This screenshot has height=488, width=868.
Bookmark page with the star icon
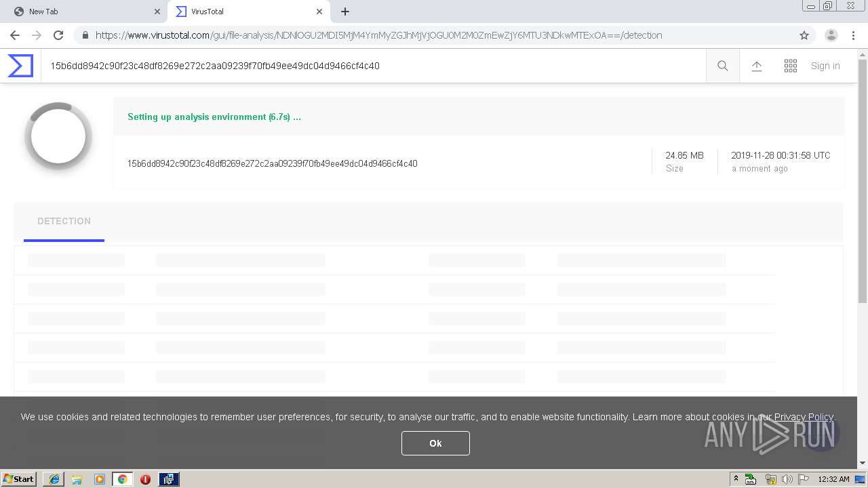coord(804,35)
